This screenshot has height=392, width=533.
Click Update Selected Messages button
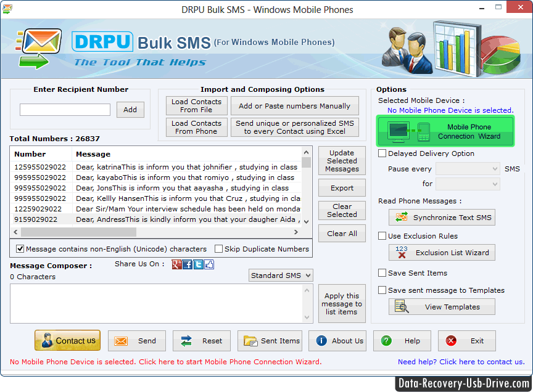(342, 161)
